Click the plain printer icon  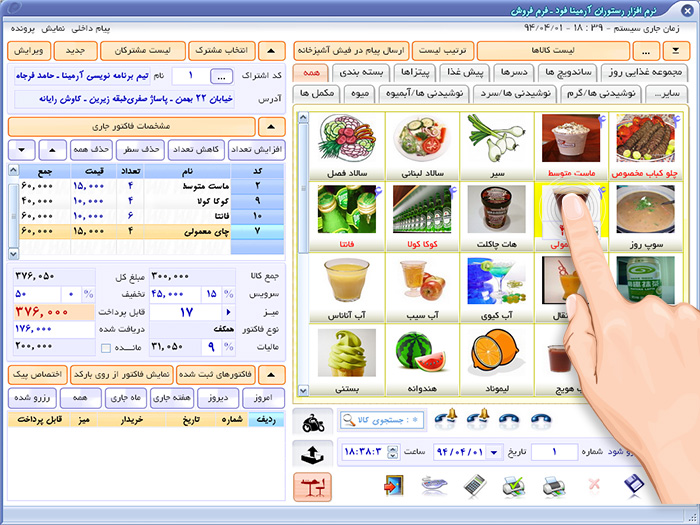(x=554, y=487)
